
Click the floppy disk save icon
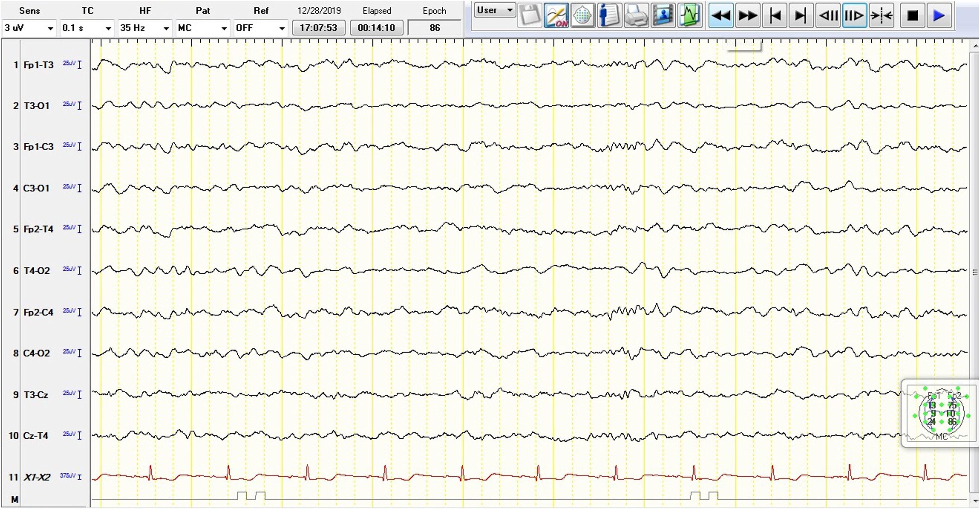[529, 16]
